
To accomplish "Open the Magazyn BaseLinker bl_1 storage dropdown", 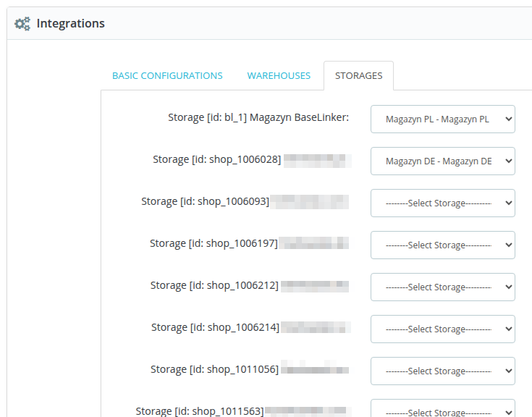I will (x=442, y=119).
